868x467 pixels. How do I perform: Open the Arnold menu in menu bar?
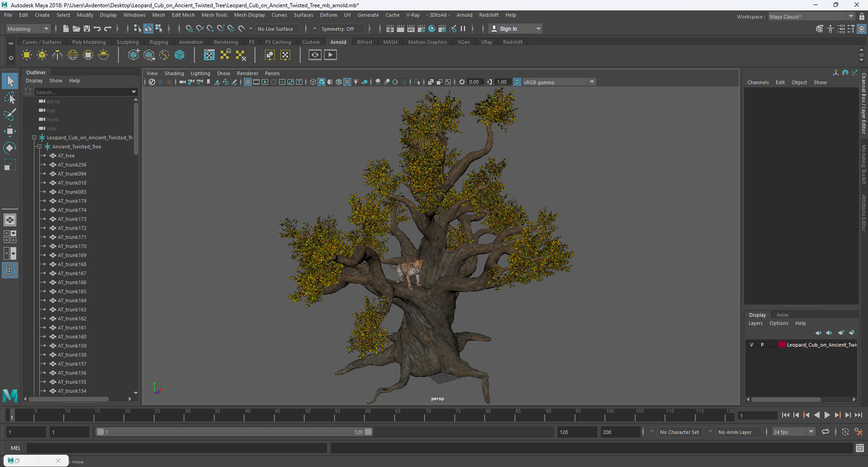[x=464, y=15]
